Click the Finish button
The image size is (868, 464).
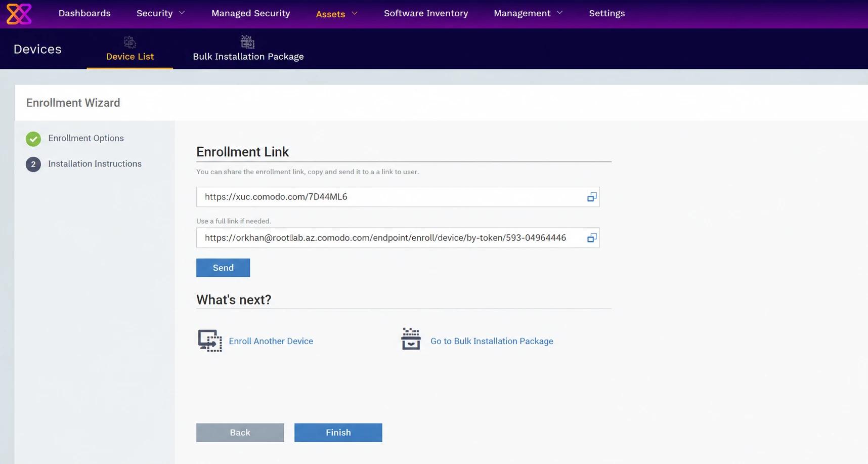click(338, 433)
